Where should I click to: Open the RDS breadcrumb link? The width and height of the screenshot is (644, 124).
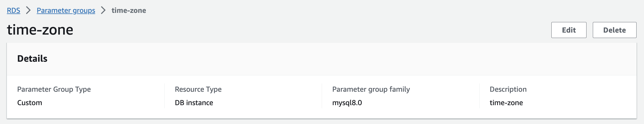[13, 11]
